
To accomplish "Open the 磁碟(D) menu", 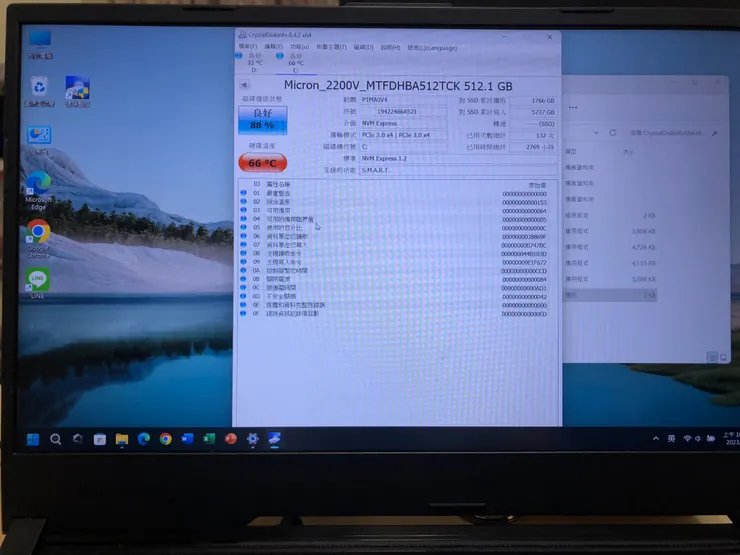I will [x=363, y=47].
